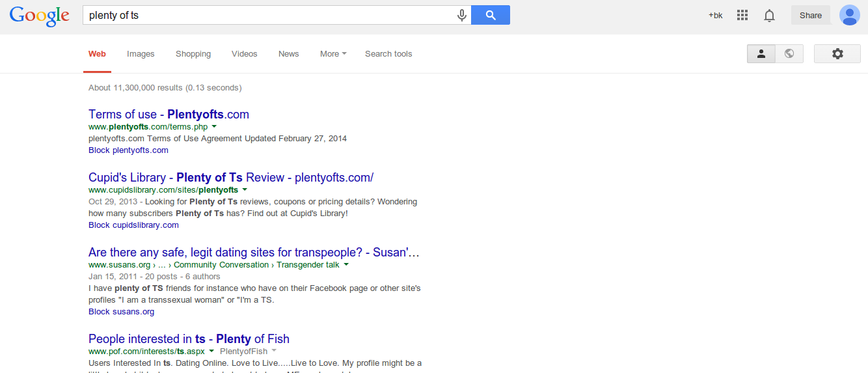
Task: Open the settings gear menu
Action: point(837,54)
